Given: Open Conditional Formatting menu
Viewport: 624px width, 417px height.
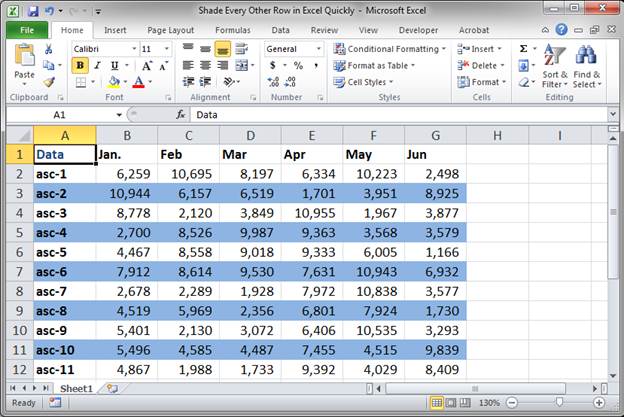Looking at the screenshot, I should (389, 49).
